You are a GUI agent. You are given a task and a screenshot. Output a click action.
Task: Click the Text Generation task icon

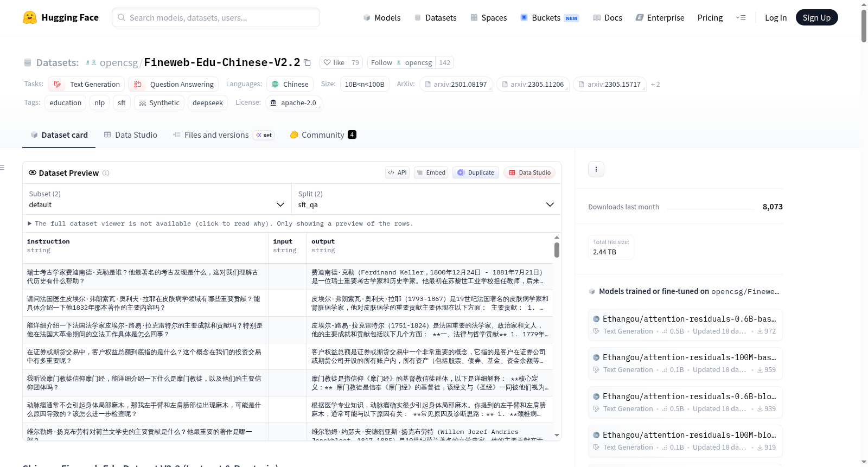pos(58,84)
